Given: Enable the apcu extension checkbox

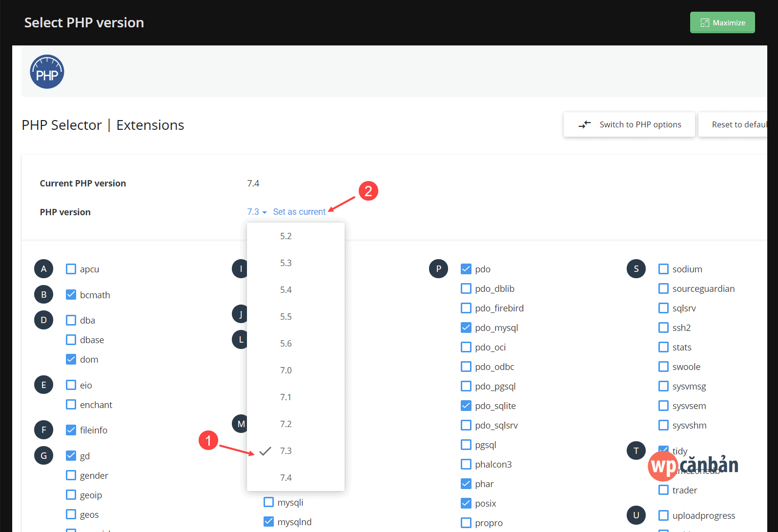Looking at the screenshot, I should tap(71, 269).
